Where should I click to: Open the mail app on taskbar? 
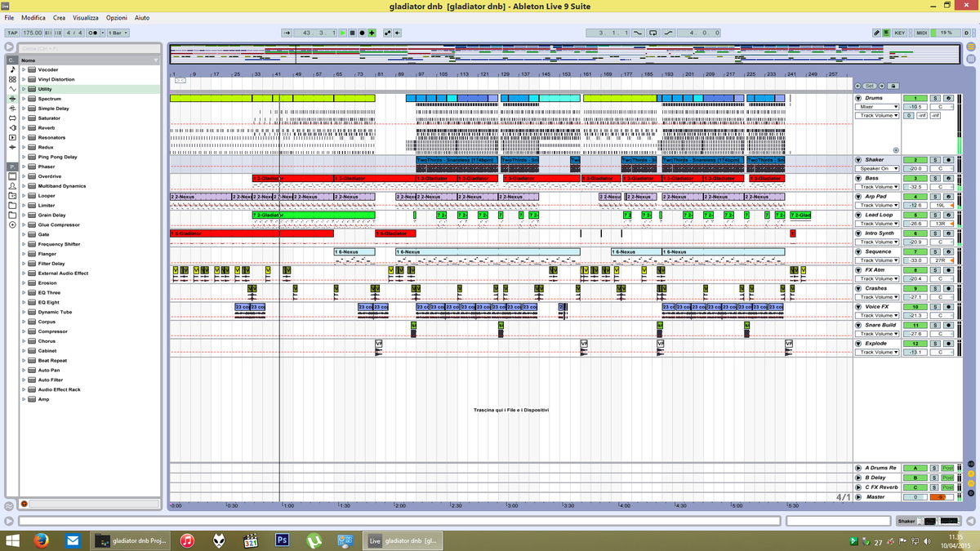point(73,540)
